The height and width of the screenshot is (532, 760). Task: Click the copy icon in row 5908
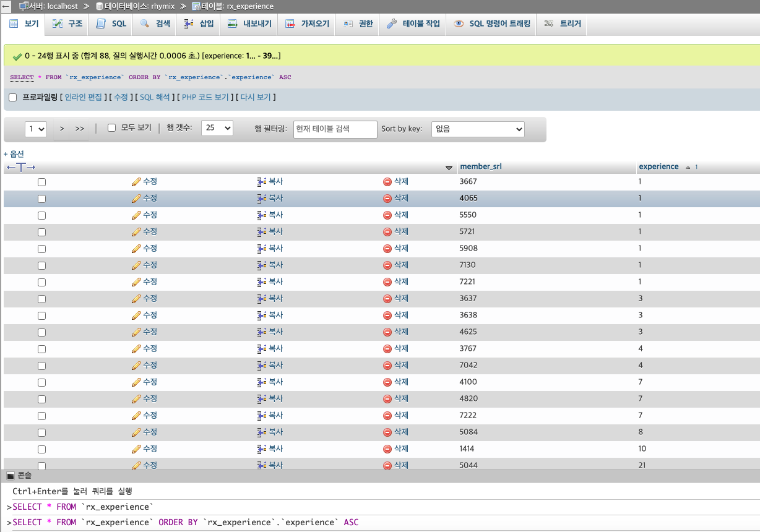coord(261,249)
